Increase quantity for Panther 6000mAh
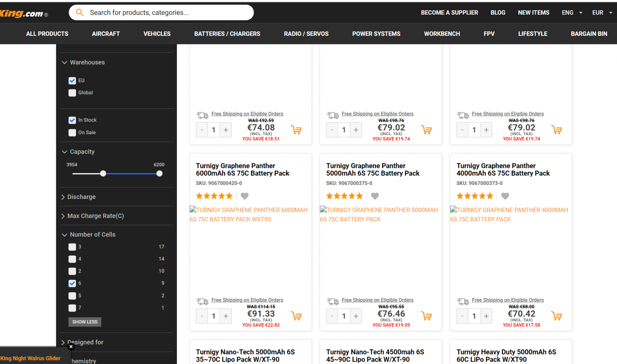This screenshot has width=617, height=364. 226,316
